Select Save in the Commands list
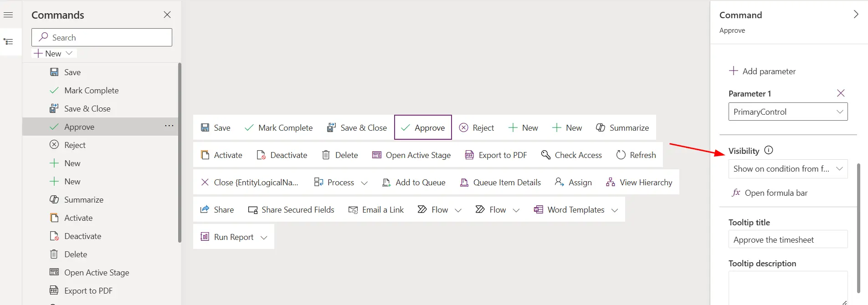 point(100,72)
